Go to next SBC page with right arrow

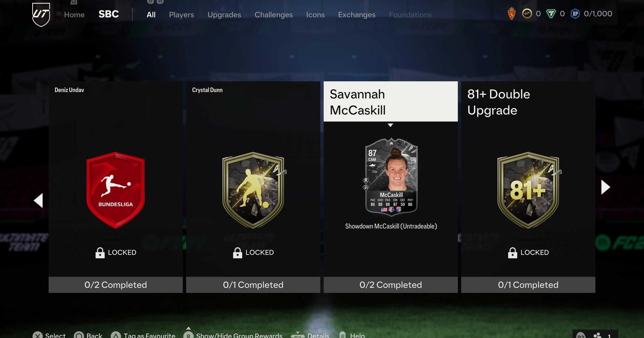[x=605, y=187]
